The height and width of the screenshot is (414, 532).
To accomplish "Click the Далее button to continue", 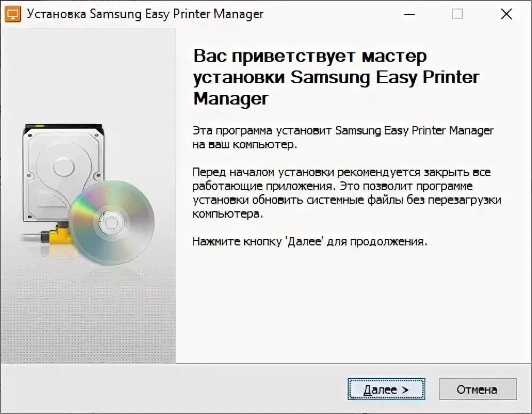I will click(386, 389).
